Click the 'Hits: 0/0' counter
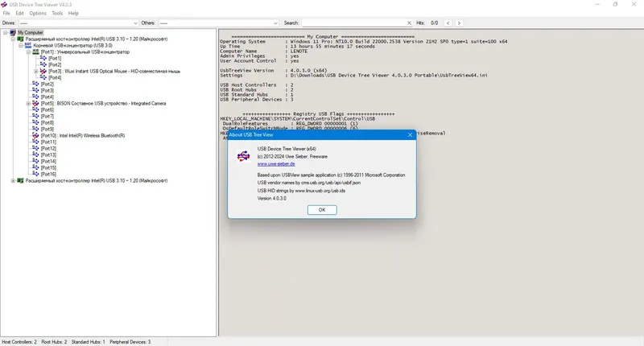The width and height of the screenshot is (644, 346). point(427,23)
